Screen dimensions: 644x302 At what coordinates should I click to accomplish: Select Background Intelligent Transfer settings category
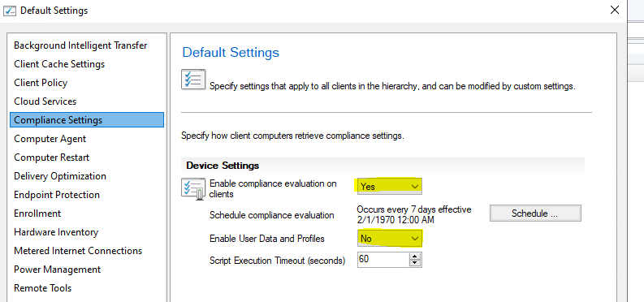pos(80,45)
